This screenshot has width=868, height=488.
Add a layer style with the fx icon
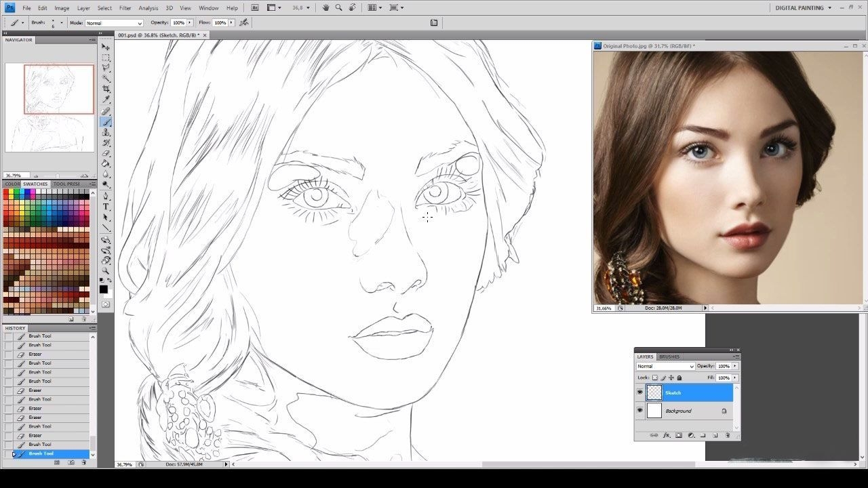coord(667,435)
